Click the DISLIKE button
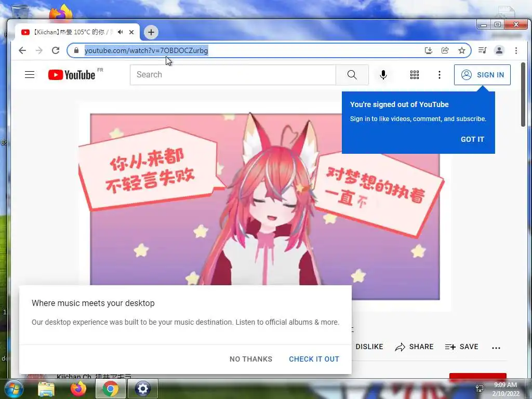This screenshot has width=532, height=399. pyautogui.click(x=369, y=347)
